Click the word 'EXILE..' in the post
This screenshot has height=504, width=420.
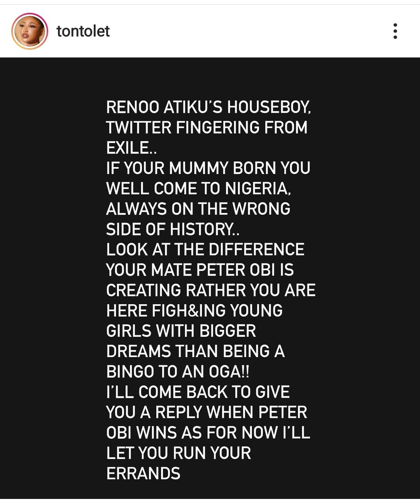(x=131, y=148)
